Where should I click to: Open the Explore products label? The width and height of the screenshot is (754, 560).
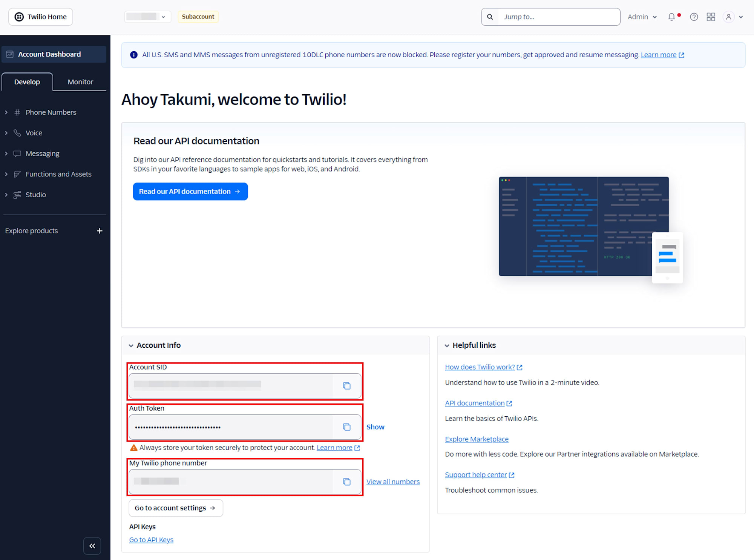point(31,231)
